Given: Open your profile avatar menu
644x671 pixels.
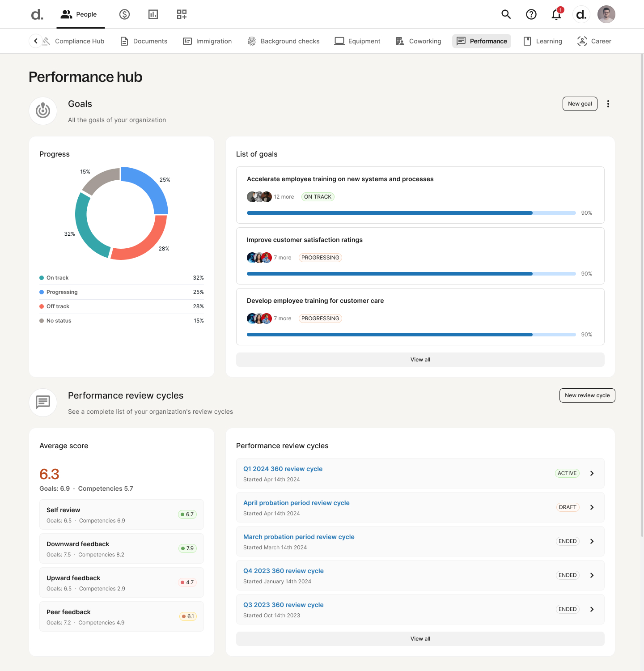Looking at the screenshot, I should (x=606, y=14).
